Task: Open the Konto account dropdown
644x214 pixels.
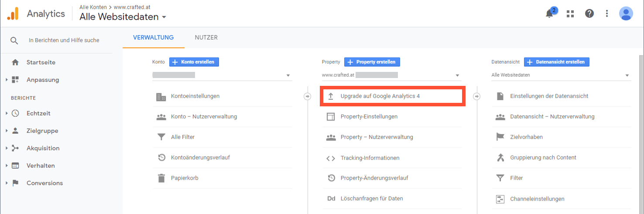Action: click(223, 75)
